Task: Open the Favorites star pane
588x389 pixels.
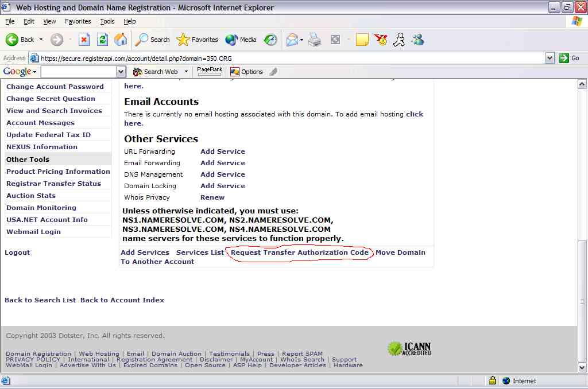Action: click(x=197, y=40)
